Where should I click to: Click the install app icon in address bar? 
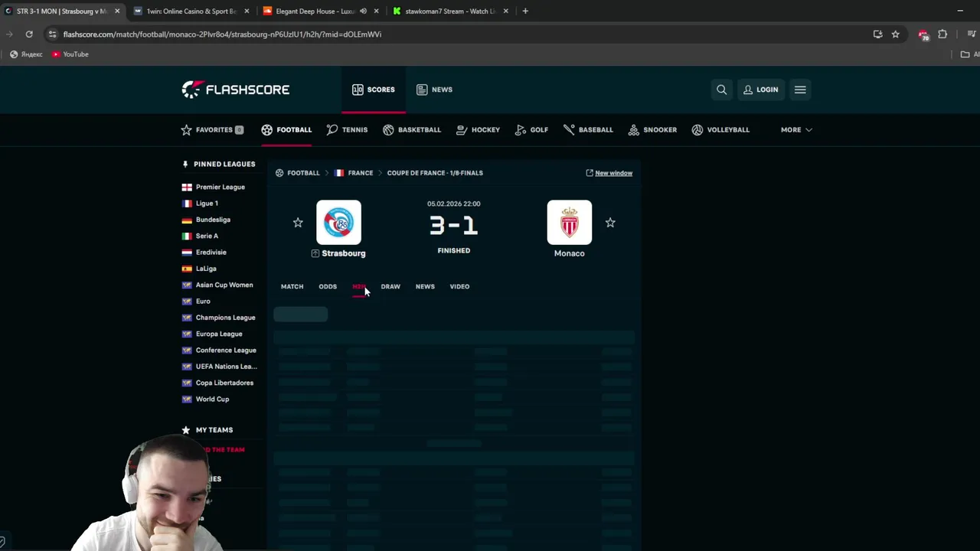[877, 34]
